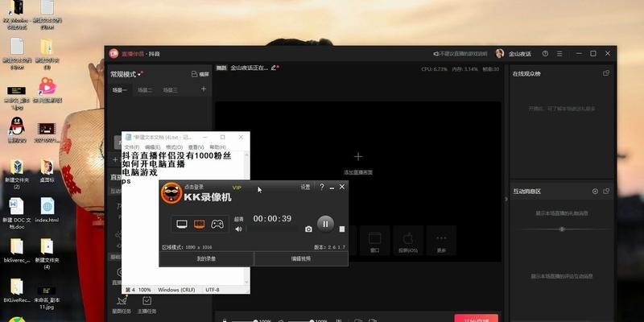Open 新建文件夹 (2) desktop folder

16,174
